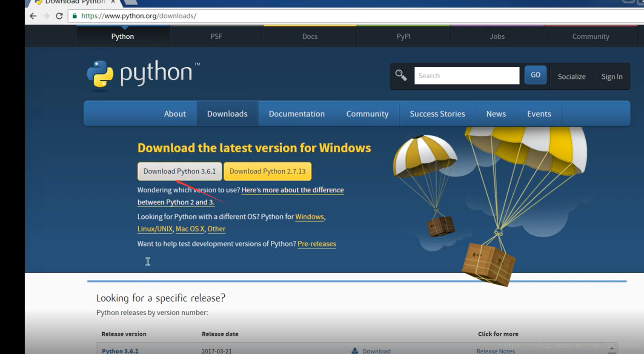Click the GO search button
Screen dimensions: 644x354
pos(535,75)
